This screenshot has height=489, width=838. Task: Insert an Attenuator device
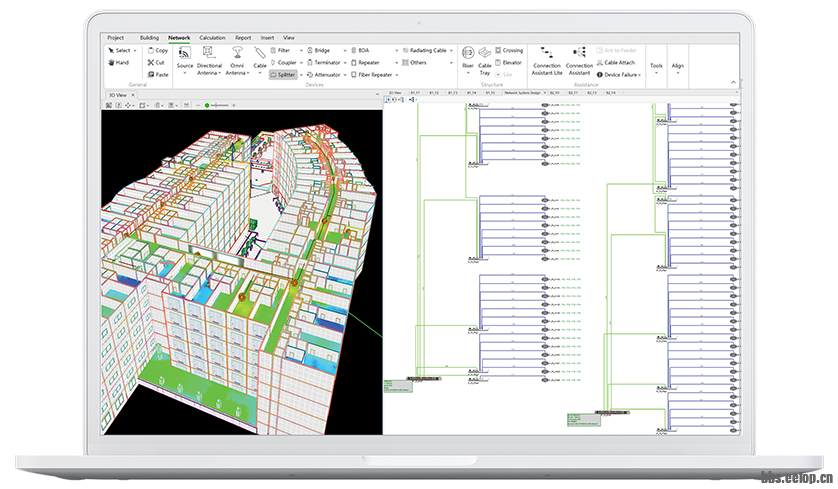[324, 75]
